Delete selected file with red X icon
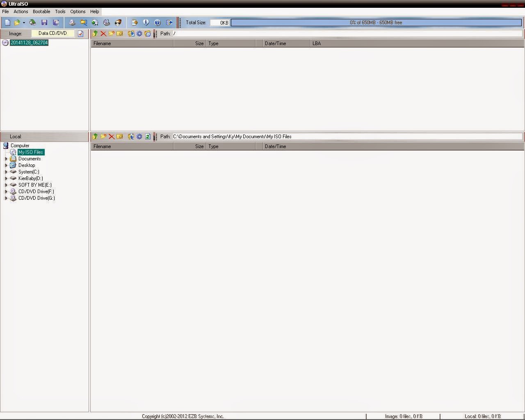 point(103,34)
